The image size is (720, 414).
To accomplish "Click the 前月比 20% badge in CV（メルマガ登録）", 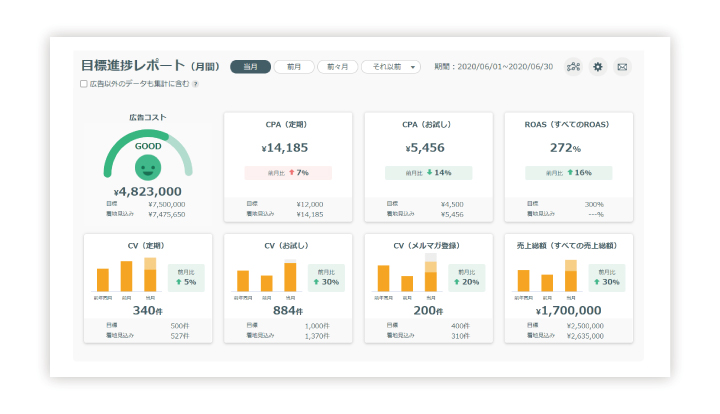I will pos(470,277).
